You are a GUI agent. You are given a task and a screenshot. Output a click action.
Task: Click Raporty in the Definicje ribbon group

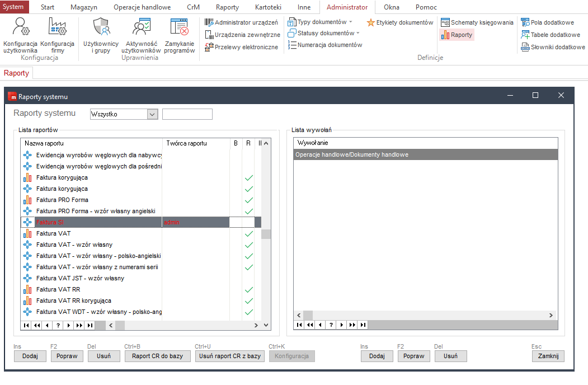click(x=457, y=35)
